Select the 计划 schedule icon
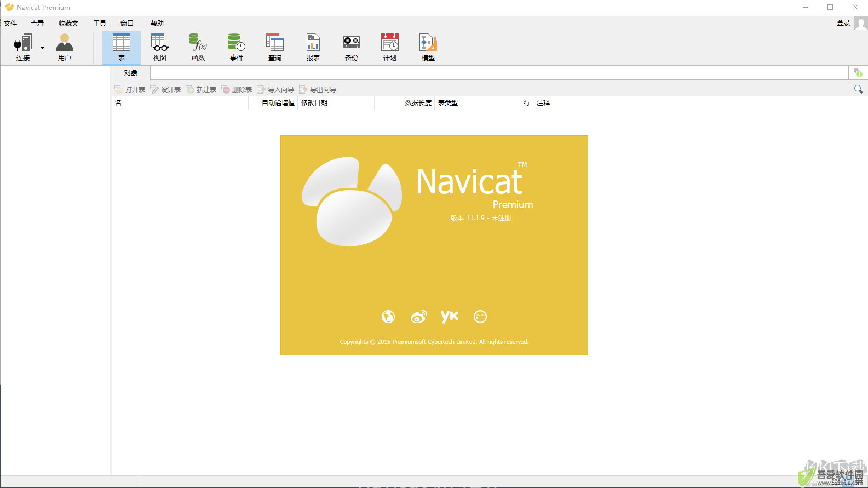The image size is (868, 488). click(390, 48)
